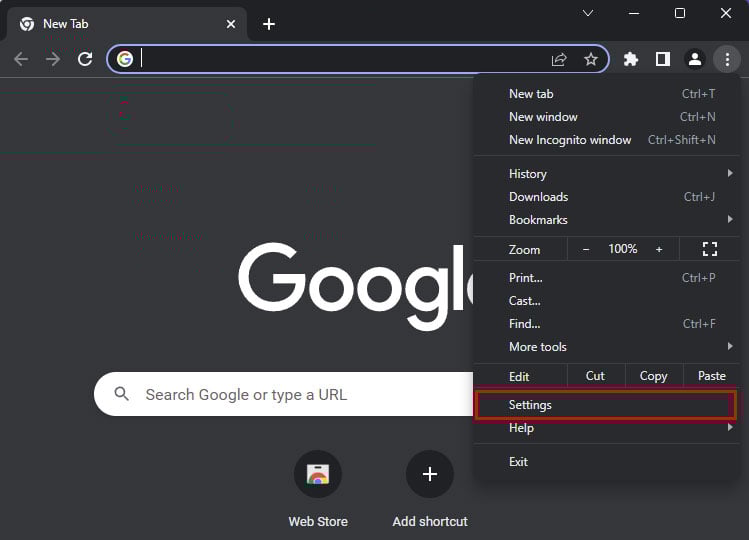749x540 pixels.
Task: Click Cut in the Edit row
Action: pyautogui.click(x=596, y=376)
